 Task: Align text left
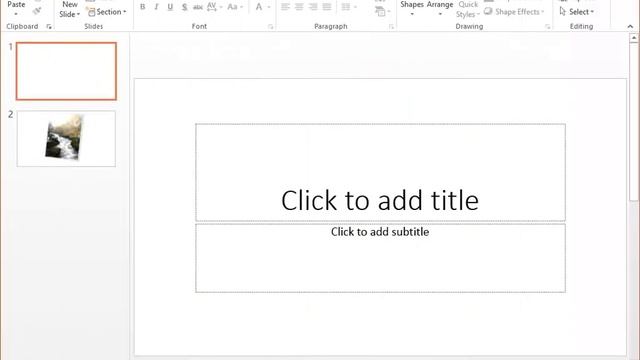(285, 7)
